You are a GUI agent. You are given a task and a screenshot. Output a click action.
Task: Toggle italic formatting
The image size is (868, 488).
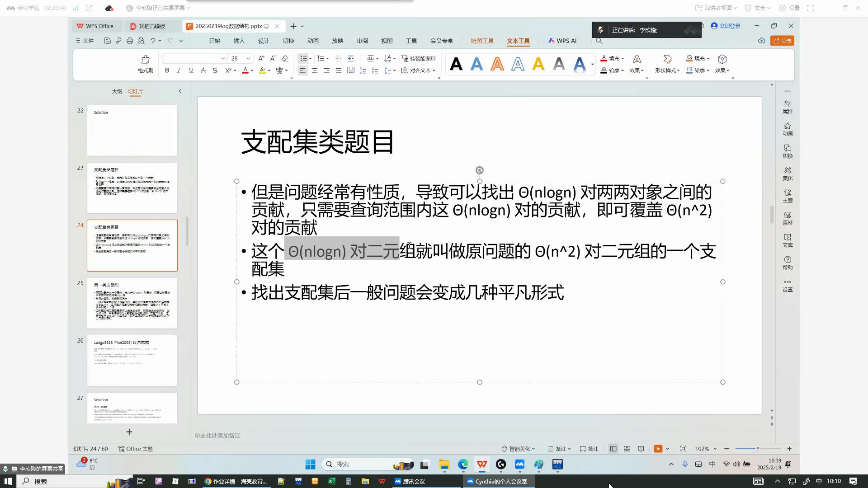coord(179,70)
